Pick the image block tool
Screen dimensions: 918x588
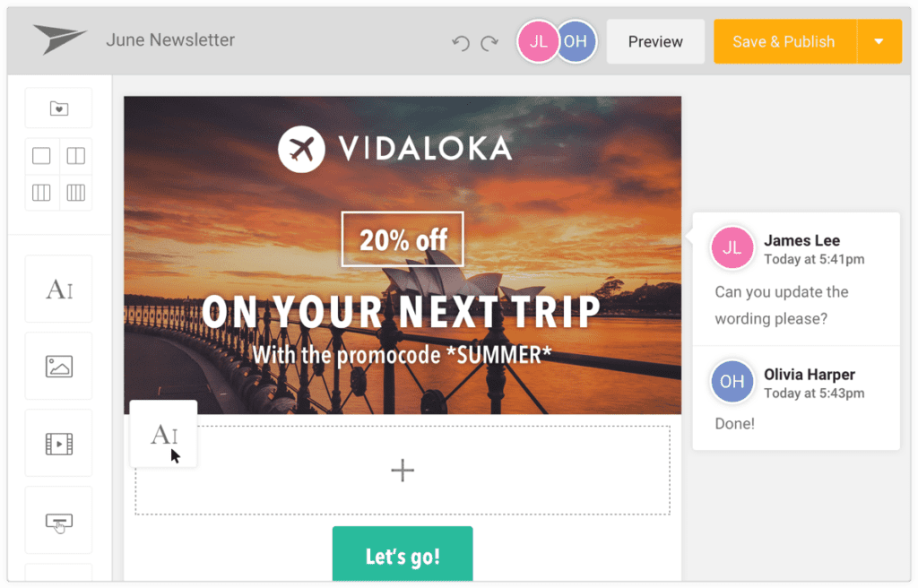(x=58, y=366)
